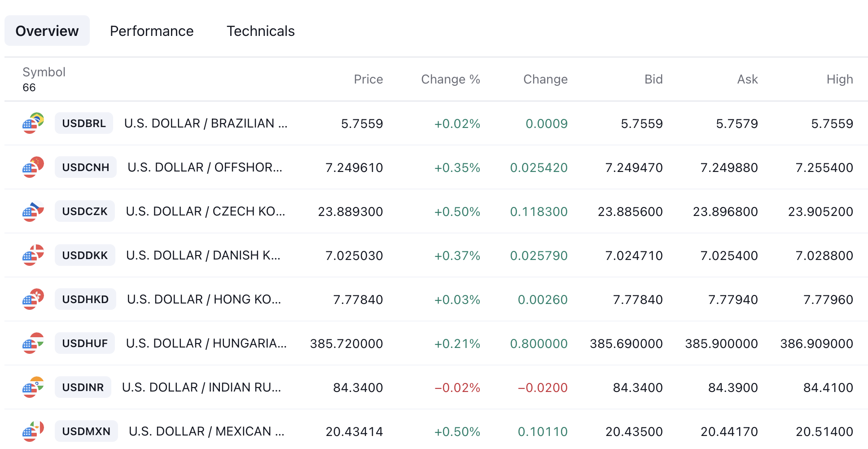Click USDINR change percent −0.02%
Screen dimensions: 868x449
(x=457, y=387)
